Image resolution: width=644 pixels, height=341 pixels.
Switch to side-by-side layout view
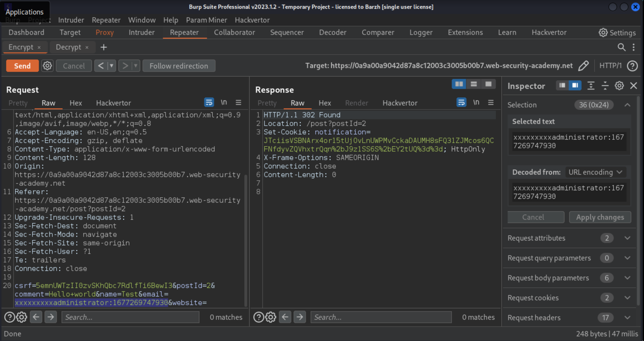click(459, 84)
